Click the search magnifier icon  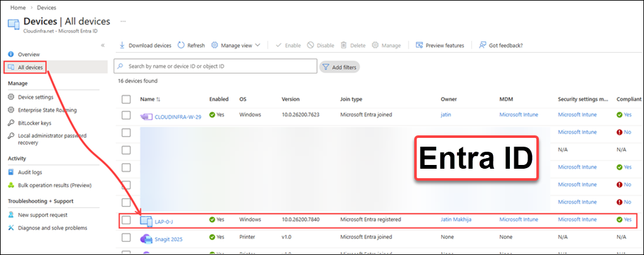click(x=121, y=66)
